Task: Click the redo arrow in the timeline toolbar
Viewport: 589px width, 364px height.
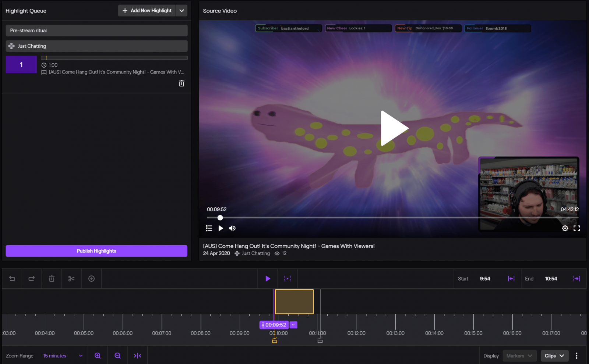Action: point(32,279)
